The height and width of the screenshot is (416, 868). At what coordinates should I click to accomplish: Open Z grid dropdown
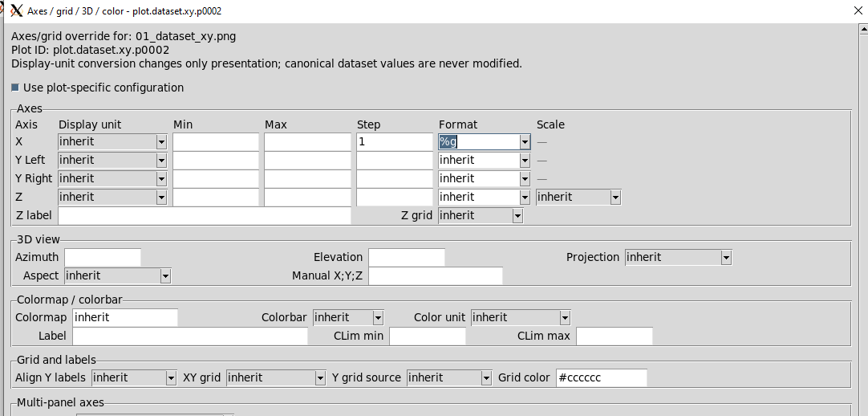(x=481, y=215)
